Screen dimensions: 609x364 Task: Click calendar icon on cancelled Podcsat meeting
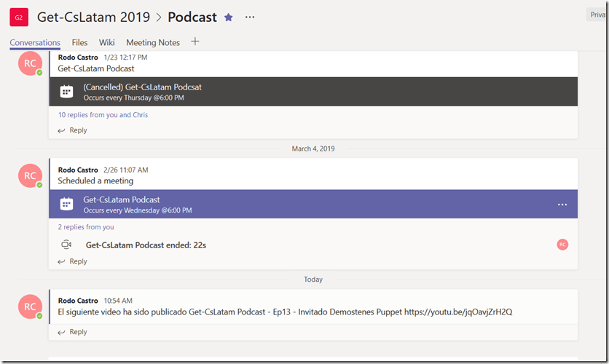(x=66, y=92)
